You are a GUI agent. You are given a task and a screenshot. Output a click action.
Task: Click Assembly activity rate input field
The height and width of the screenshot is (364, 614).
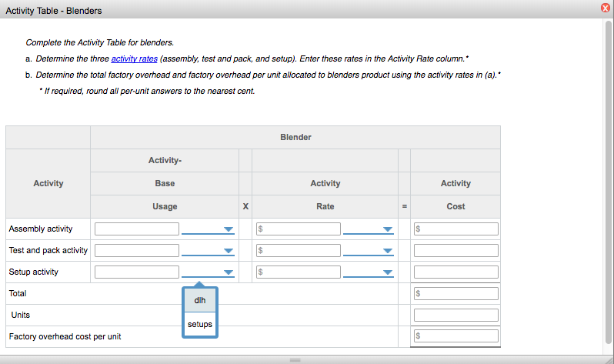[299, 229]
